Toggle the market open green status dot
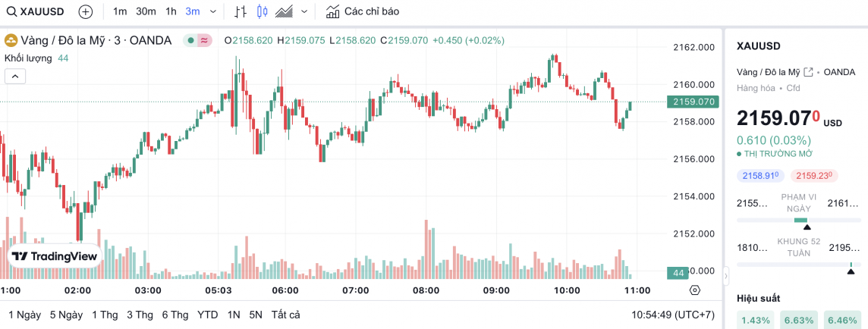The image size is (868, 329). coord(190,40)
